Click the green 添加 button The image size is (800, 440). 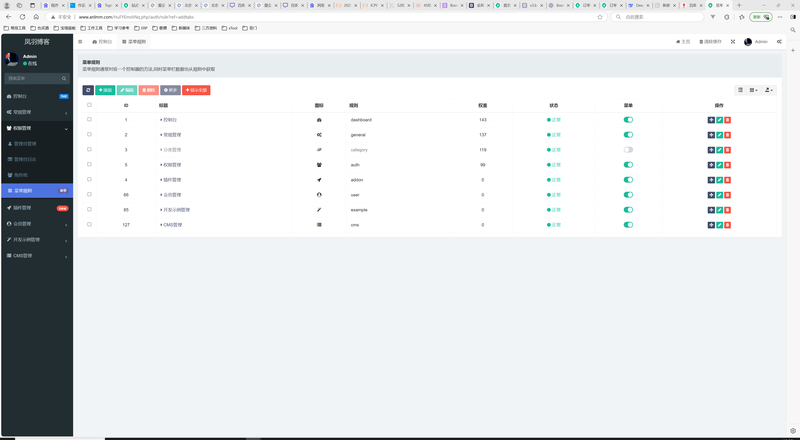105,90
